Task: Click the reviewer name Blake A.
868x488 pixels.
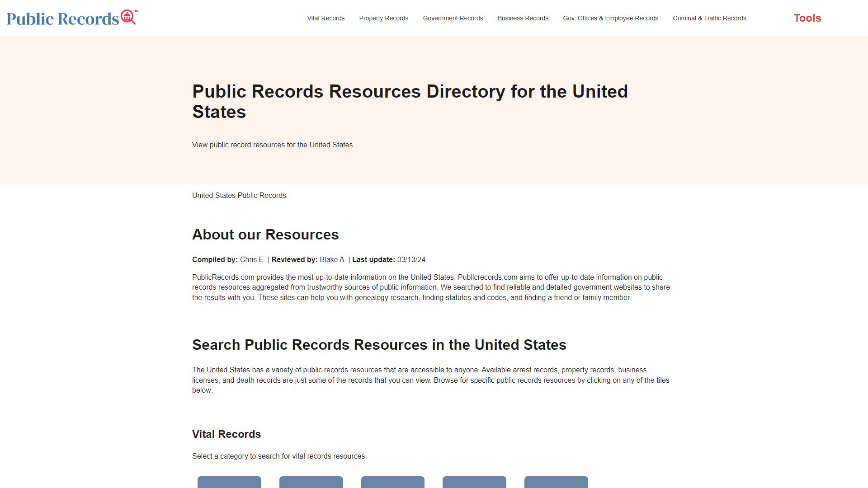Action: pyautogui.click(x=332, y=259)
